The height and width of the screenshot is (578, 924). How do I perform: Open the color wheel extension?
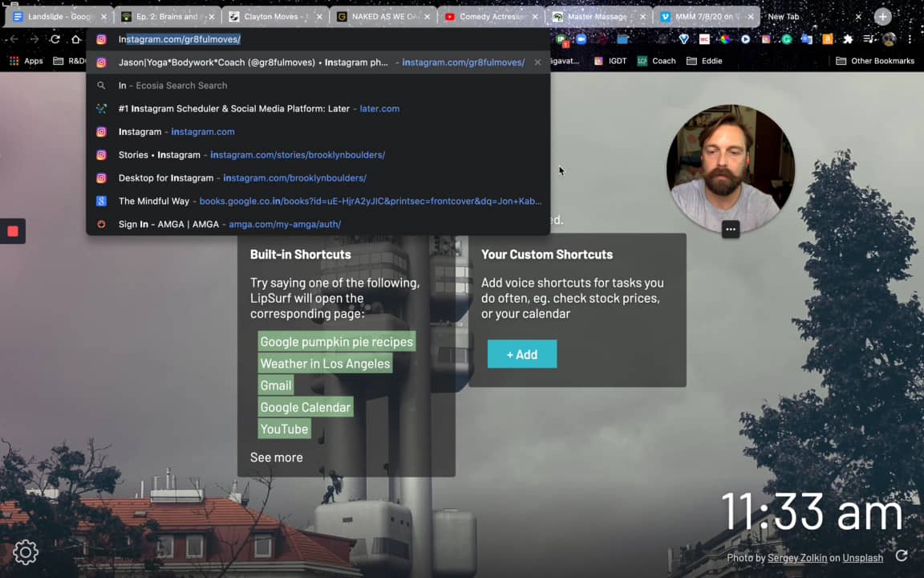(x=725, y=39)
